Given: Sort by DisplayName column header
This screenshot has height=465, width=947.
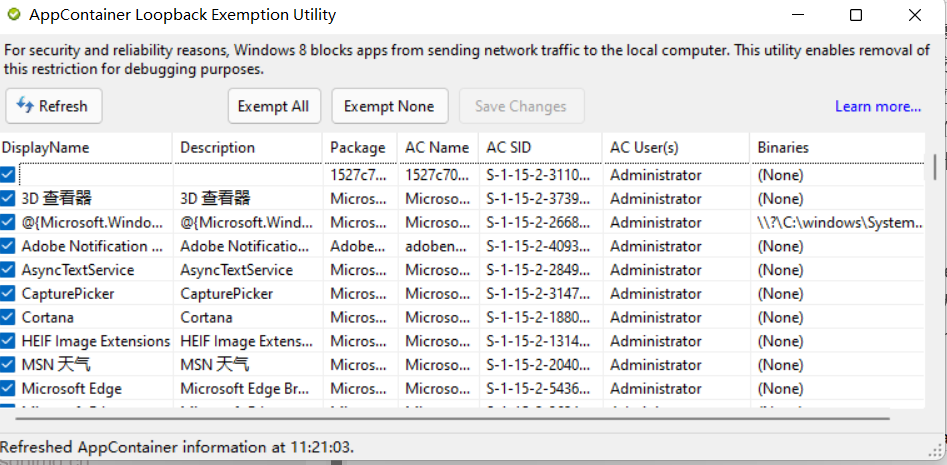Looking at the screenshot, I should [85, 147].
